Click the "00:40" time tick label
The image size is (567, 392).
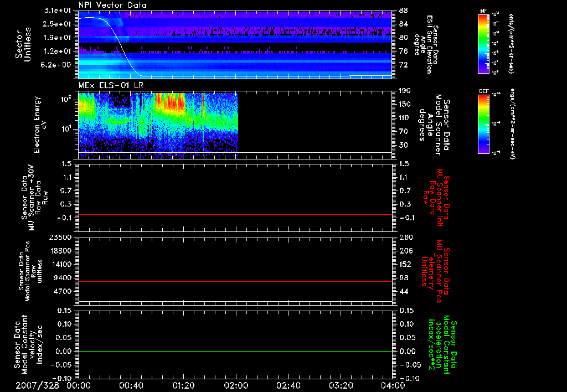[x=131, y=385]
